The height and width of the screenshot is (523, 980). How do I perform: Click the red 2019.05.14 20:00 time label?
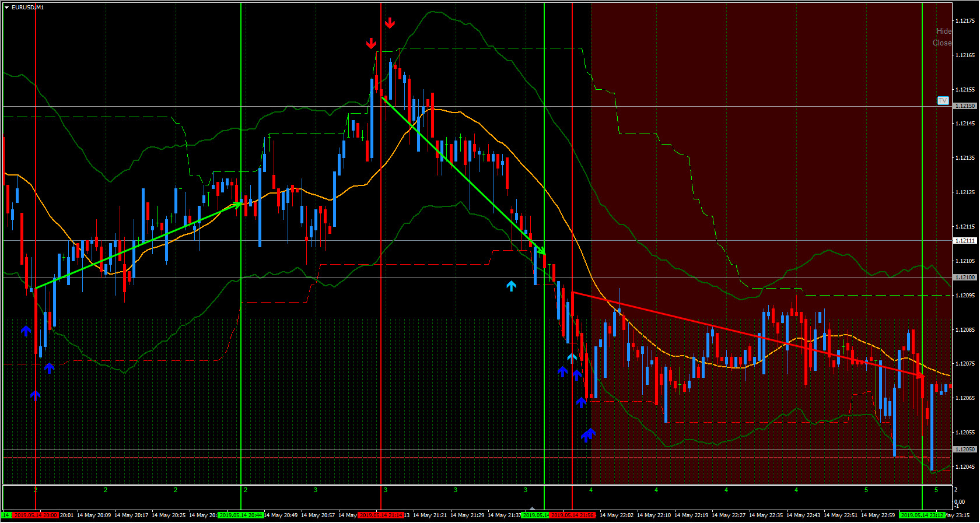36,515
